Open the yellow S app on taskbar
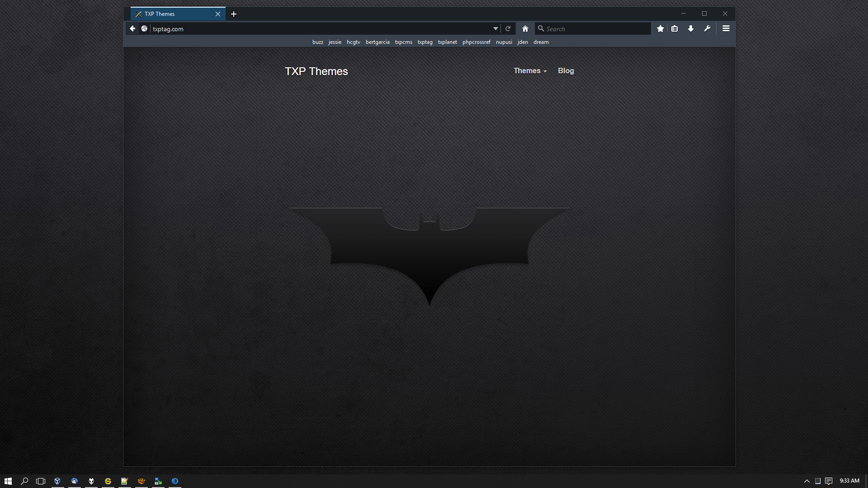This screenshot has height=488, width=868. point(108,481)
